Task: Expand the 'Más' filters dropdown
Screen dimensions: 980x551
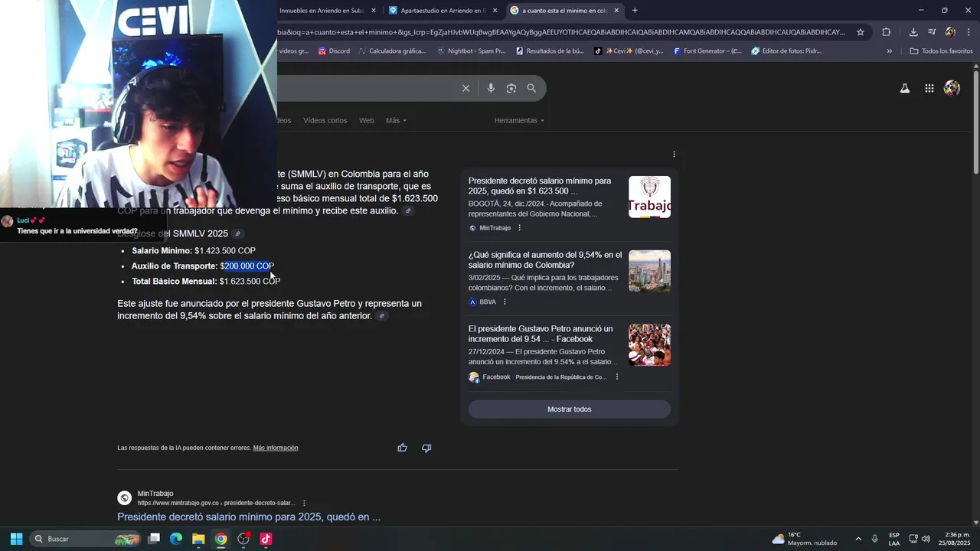Action: click(x=396, y=120)
